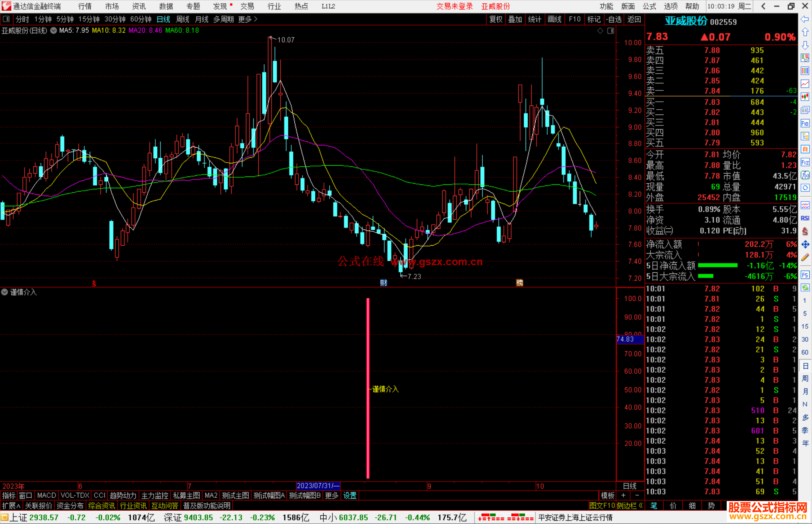
Task: Click the 设置 indicator settings link
Action: (350, 495)
